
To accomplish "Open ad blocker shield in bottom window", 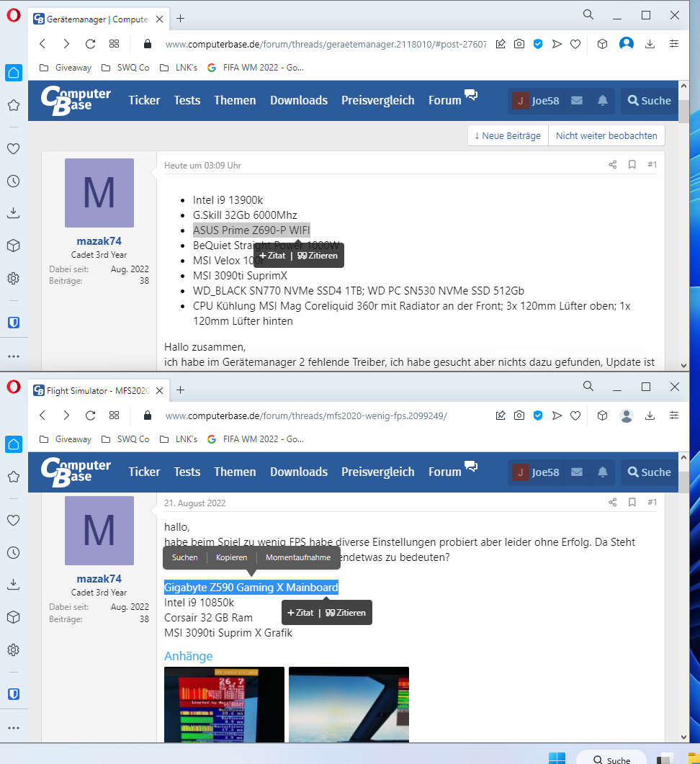I will [538, 415].
